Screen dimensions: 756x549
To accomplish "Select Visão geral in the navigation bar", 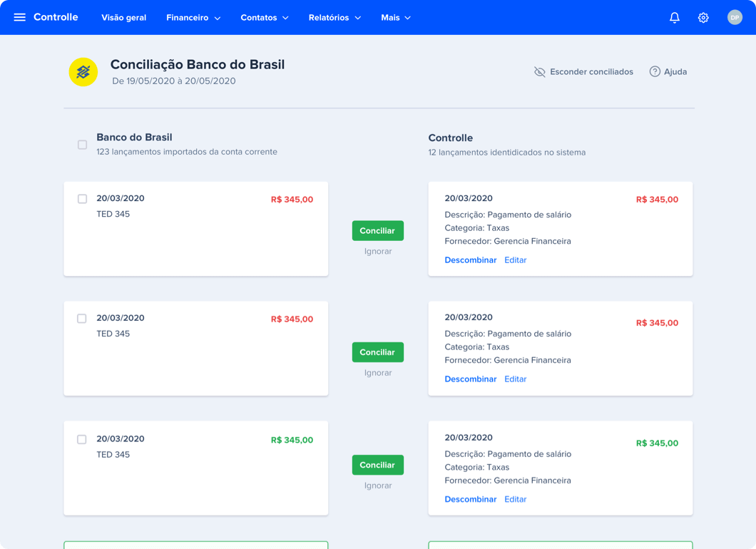I will [123, 17].
